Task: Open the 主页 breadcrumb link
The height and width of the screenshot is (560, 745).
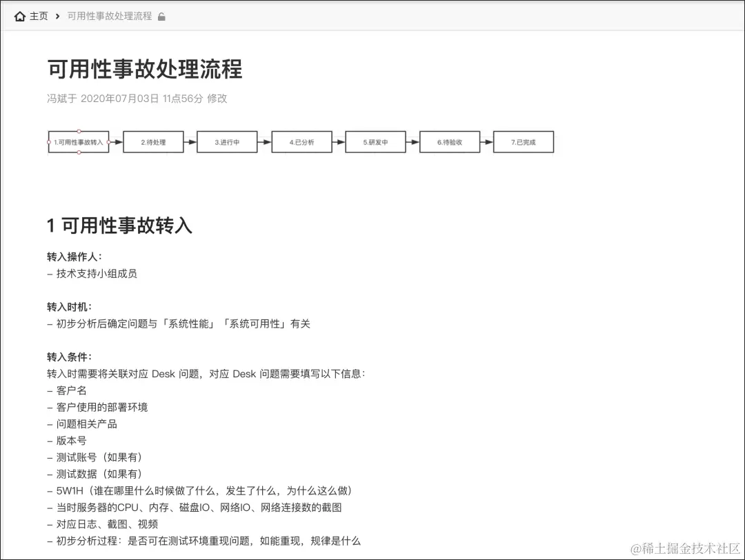Action: [x=39, y=16]
